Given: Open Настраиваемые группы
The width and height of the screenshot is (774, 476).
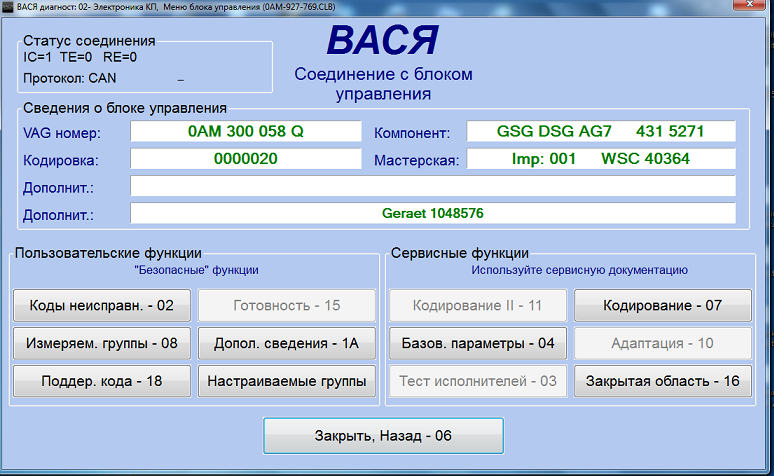Looking at the screenshot, I should 287,381.
